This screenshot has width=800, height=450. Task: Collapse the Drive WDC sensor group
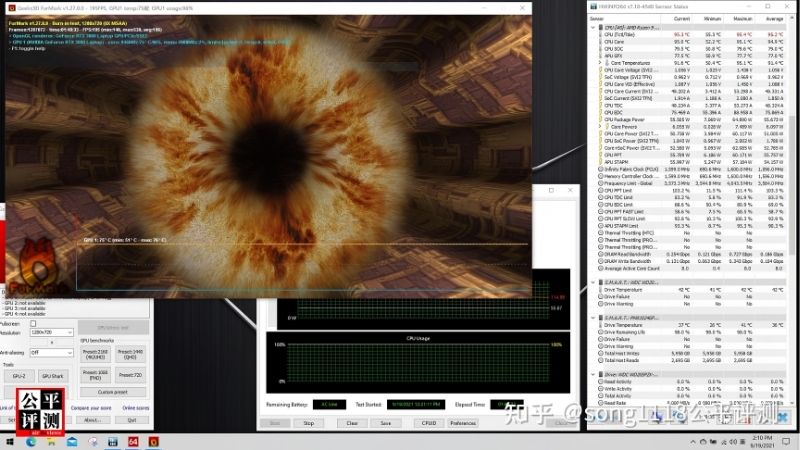593,374
